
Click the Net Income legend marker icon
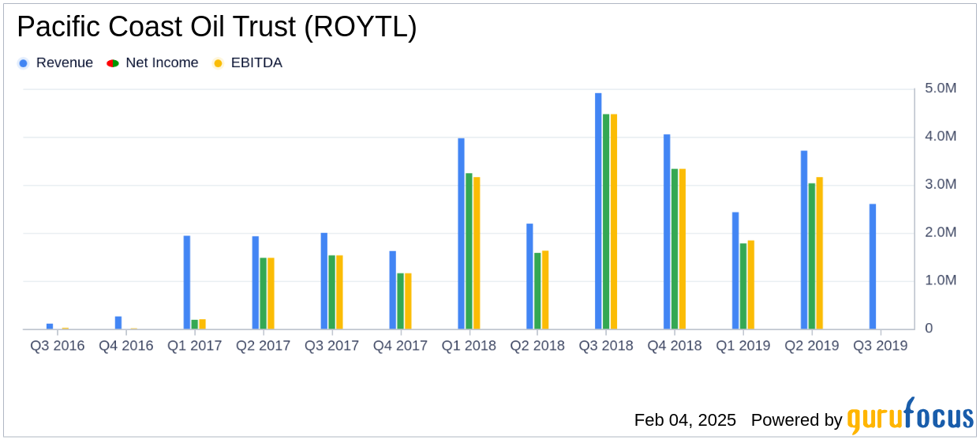[113, 63]
